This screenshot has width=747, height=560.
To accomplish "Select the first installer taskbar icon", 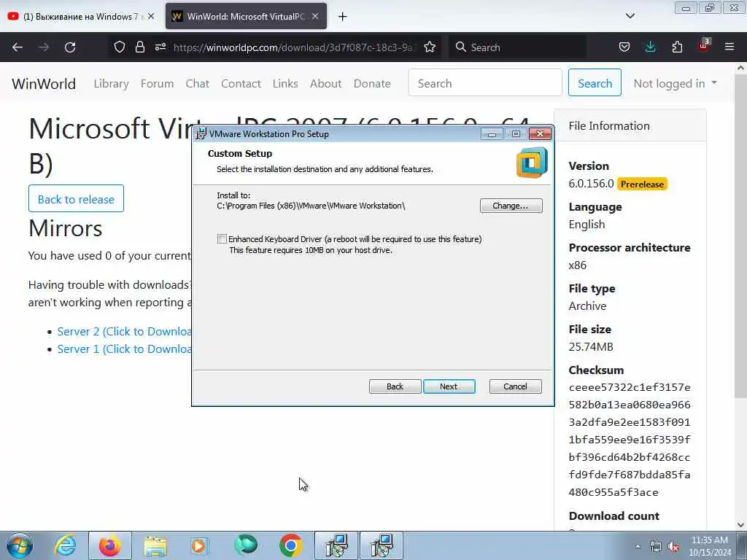I will 336,545.
